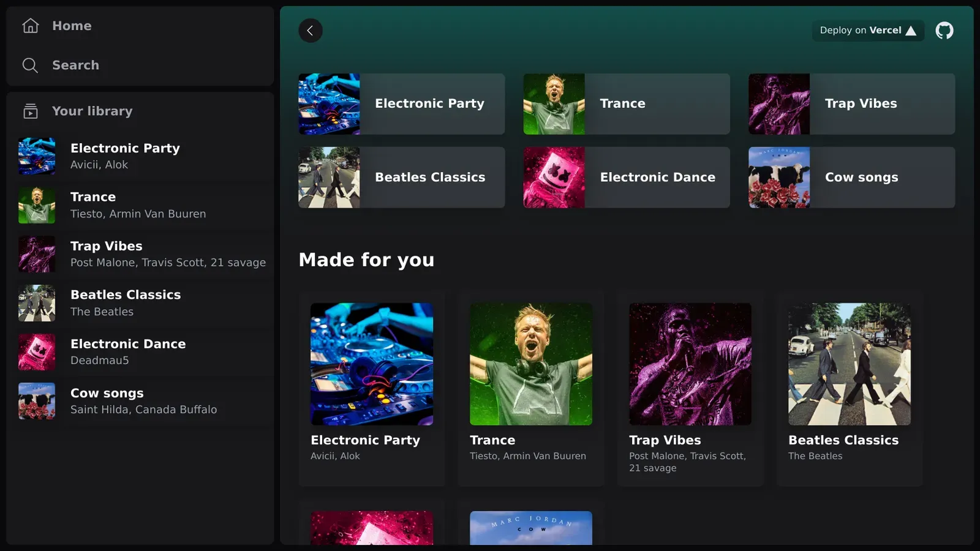The image size is (980, 551).
Task: Click the Vercel triangle logo
Action: [x=911, y=31]
